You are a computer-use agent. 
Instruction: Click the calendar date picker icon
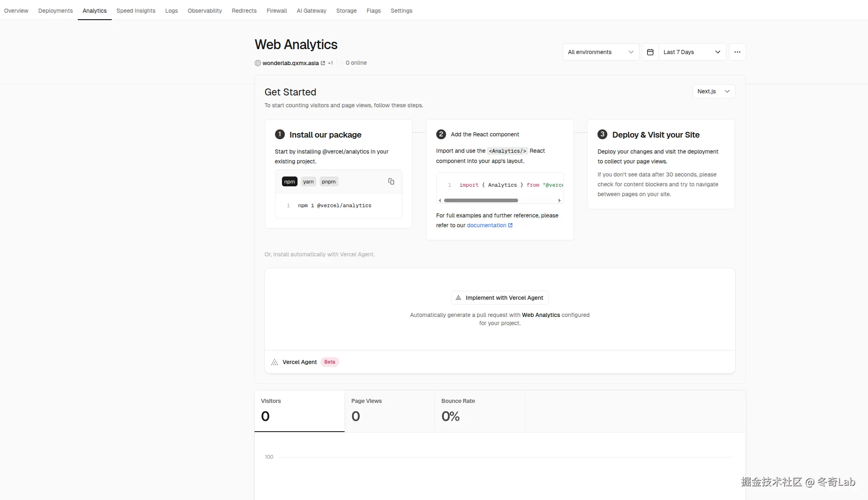click(x=650, y=52)
